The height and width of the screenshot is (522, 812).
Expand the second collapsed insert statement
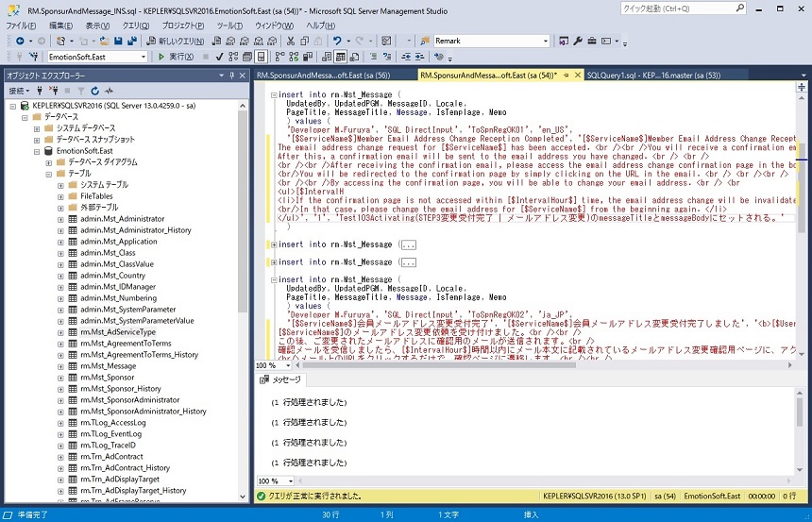pyautogui.click(x=274, y=262)
